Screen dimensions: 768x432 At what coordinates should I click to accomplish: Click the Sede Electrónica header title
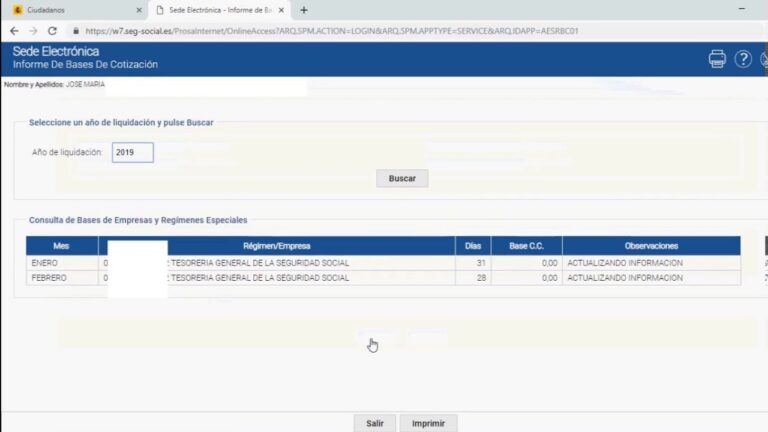(x=56, y=51)
